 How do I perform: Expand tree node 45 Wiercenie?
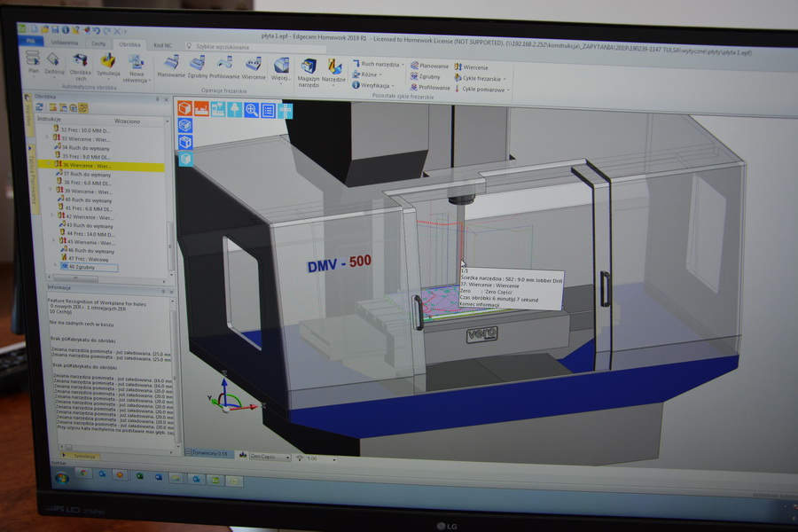[53, 240]
